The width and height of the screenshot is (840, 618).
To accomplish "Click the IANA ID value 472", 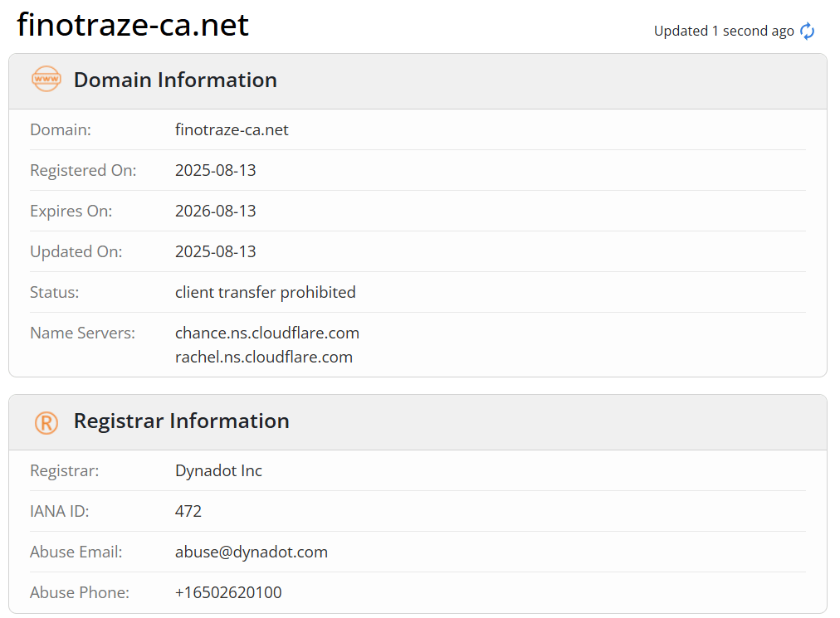I will [x=188, y=512].
